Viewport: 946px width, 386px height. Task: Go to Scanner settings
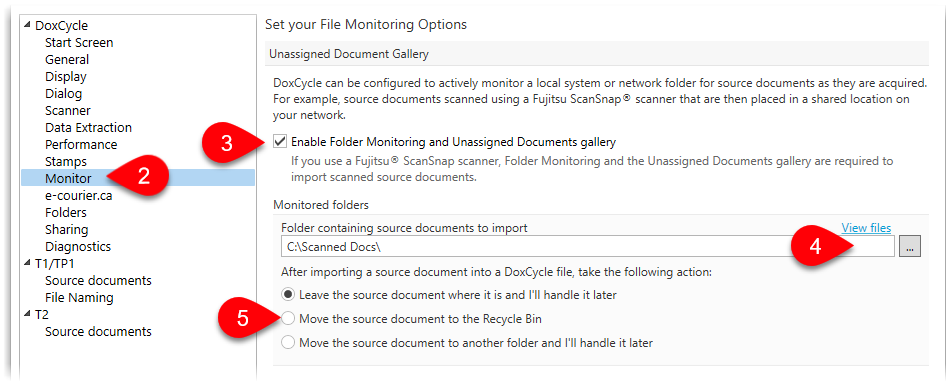point(68,110)
